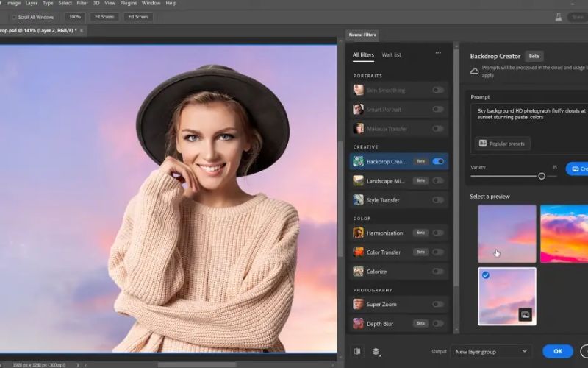
Task: Open the Output New layer group dropdown
Action: coord(491,352)
